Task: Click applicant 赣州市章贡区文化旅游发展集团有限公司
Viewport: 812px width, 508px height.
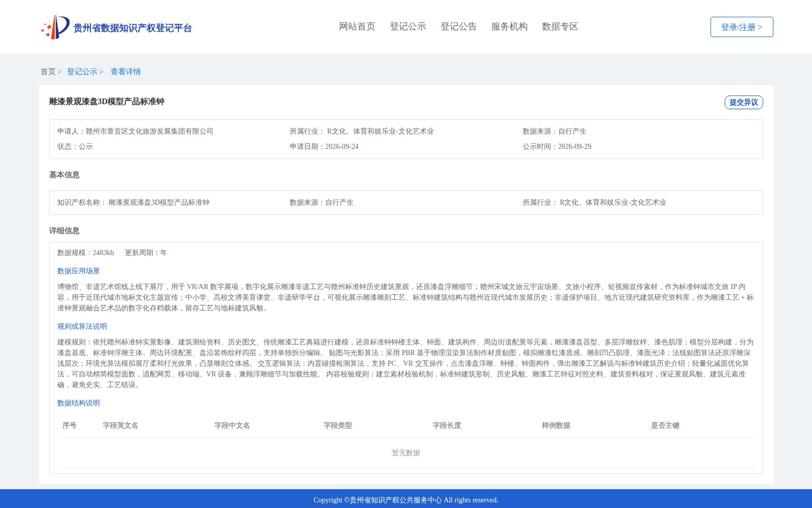Action: coord(150,132)
